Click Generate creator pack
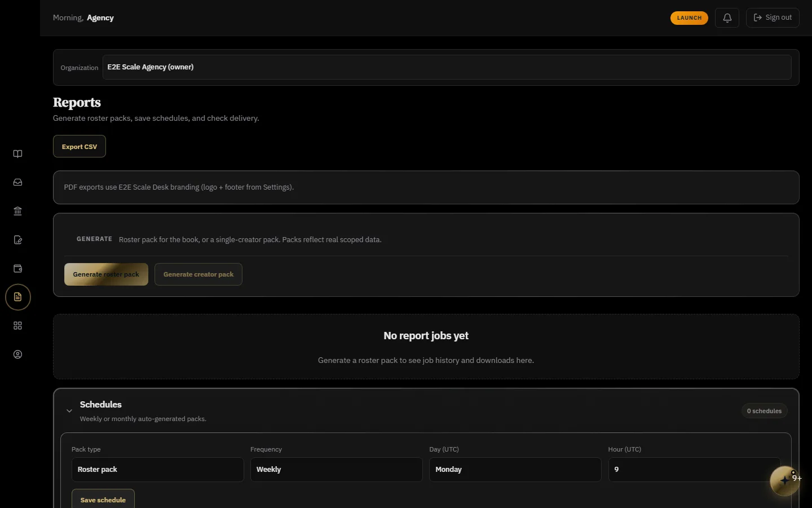 (x=198, y=274)
